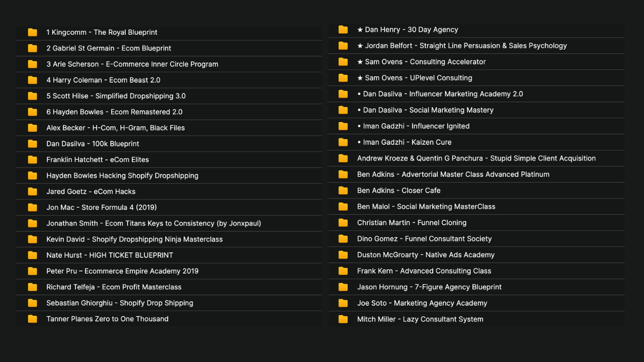Viewport: 644px width, 362px height.
Task: Click "Alex Becker - H-Com, H-Gram, Black Files" text
Action: coord(115,128)
